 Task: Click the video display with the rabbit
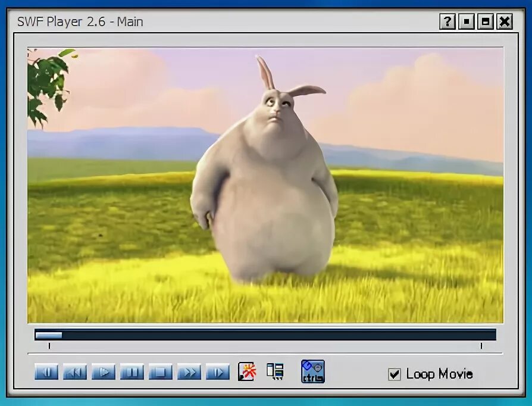tap(265, 185)
